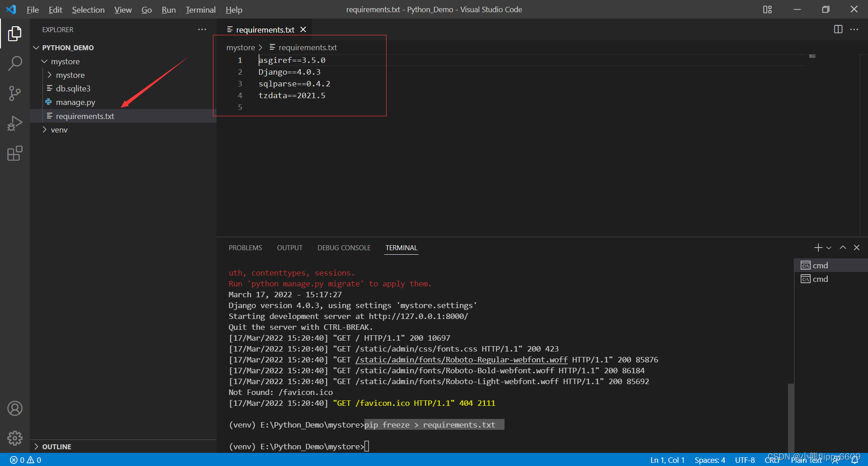Open the Manage gear icon

tap(15, 438)
